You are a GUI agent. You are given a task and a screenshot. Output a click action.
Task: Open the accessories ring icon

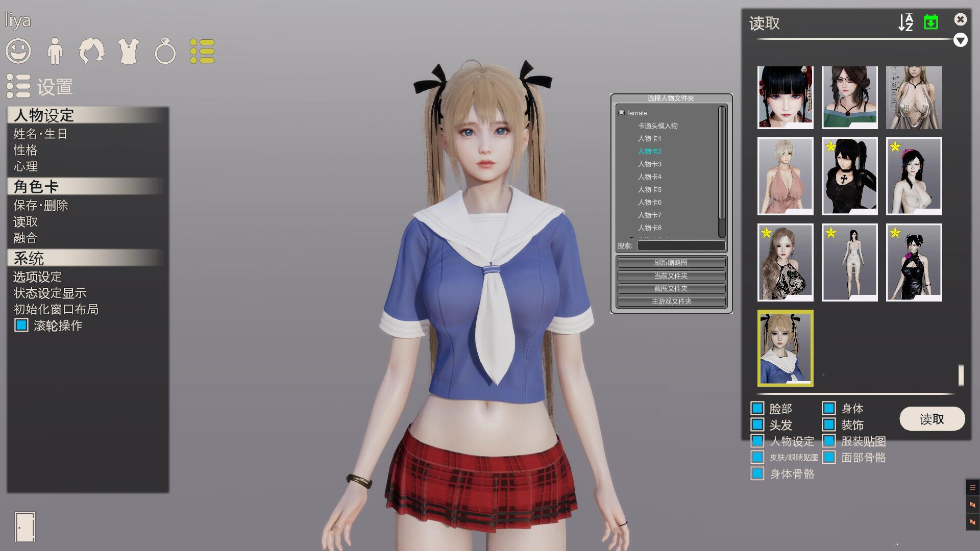pos(165,52)
